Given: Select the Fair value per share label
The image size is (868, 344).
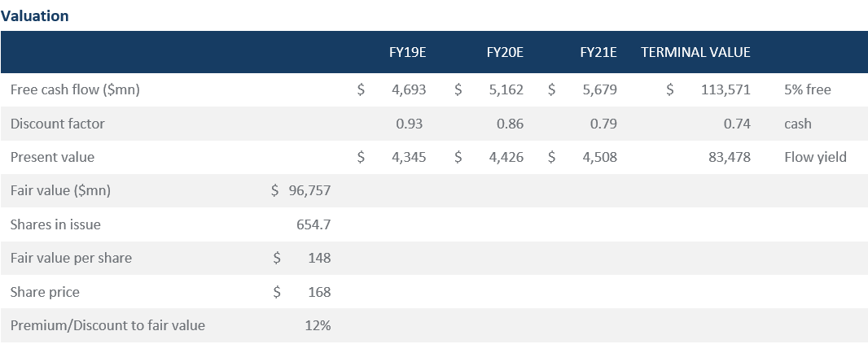Looking at the screenshot, I should click(x=71, y=259).
